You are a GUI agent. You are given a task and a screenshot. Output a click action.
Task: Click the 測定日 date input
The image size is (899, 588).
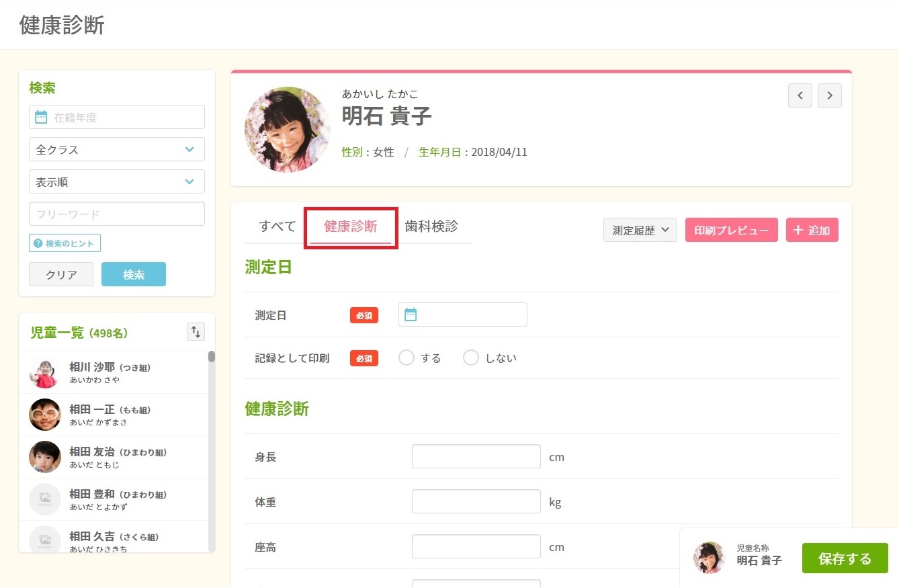pos(463,314)
